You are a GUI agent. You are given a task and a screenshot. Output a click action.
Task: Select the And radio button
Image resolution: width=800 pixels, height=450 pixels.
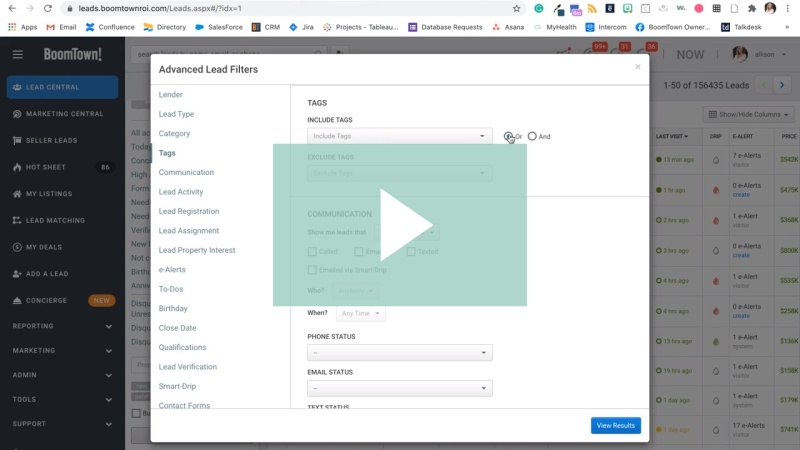tap(532, 136)
